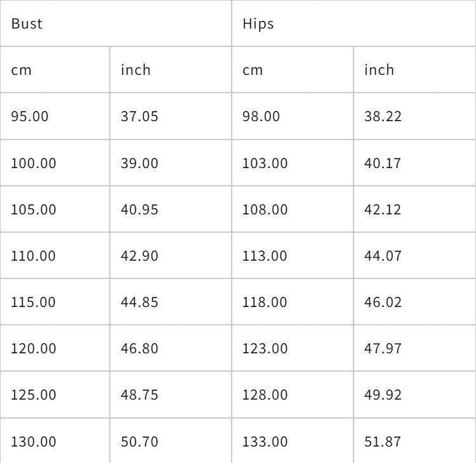Select the 37.05 inch bust value
This screenshot has width=476, height=463.
pyautogui.click(x=139, y=117)
